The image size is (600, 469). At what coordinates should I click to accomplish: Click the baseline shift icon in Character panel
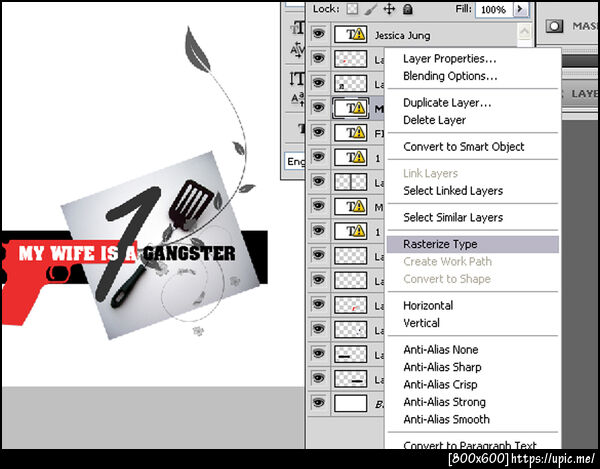tap(298, 99)
